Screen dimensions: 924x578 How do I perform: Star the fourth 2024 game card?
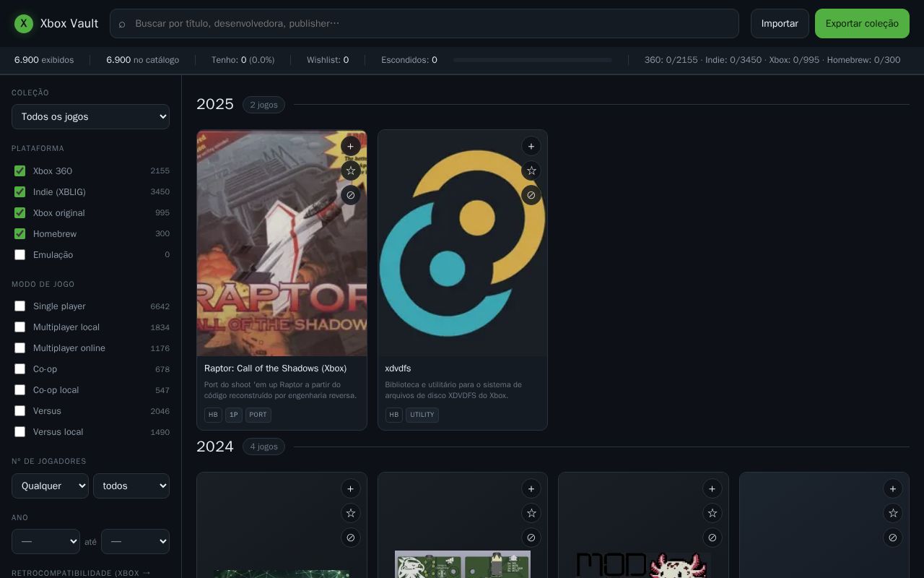coord(893,514)
